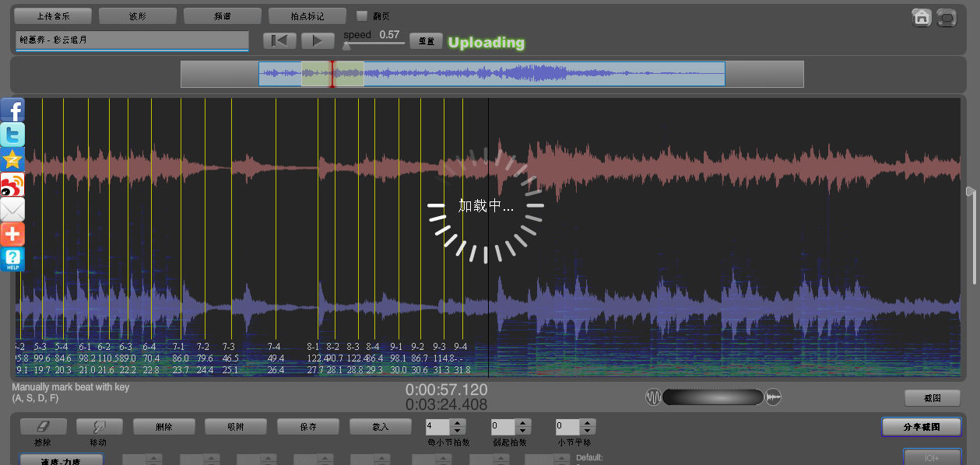Toggle the 翻页 page-flip checkbox
This screenshot has height=465, width=980.
361,16
